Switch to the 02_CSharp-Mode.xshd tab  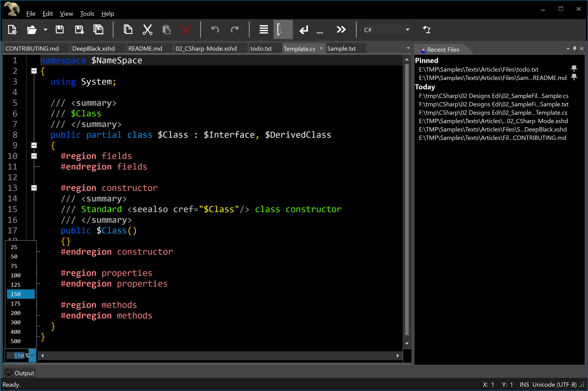[210, 48]
